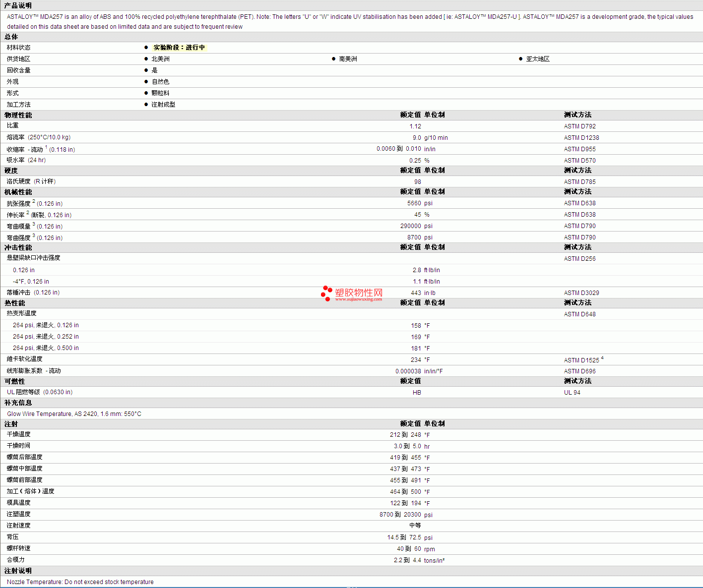Click the 注射速度 value 中等

[415, 526]
